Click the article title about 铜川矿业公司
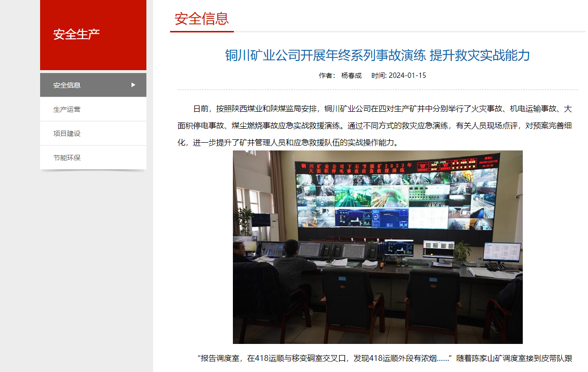Viewport: 588px width, 372px height. click(x=377, y=55)
